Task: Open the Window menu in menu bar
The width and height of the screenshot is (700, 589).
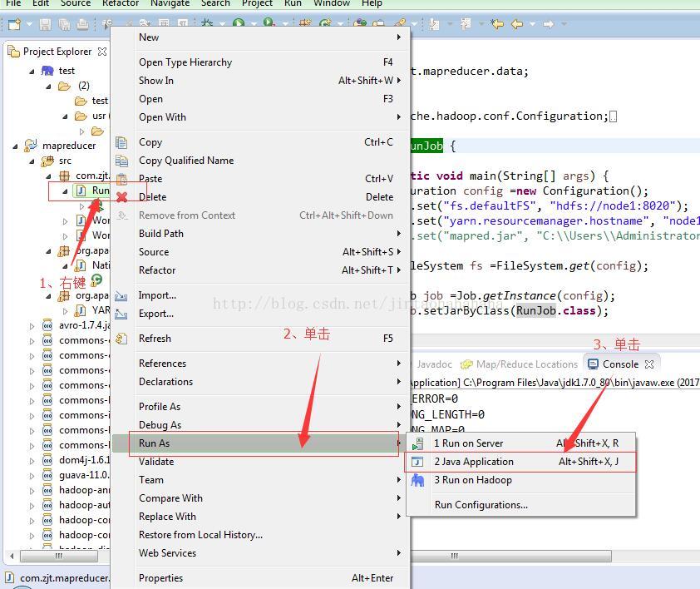Action: 332,3
